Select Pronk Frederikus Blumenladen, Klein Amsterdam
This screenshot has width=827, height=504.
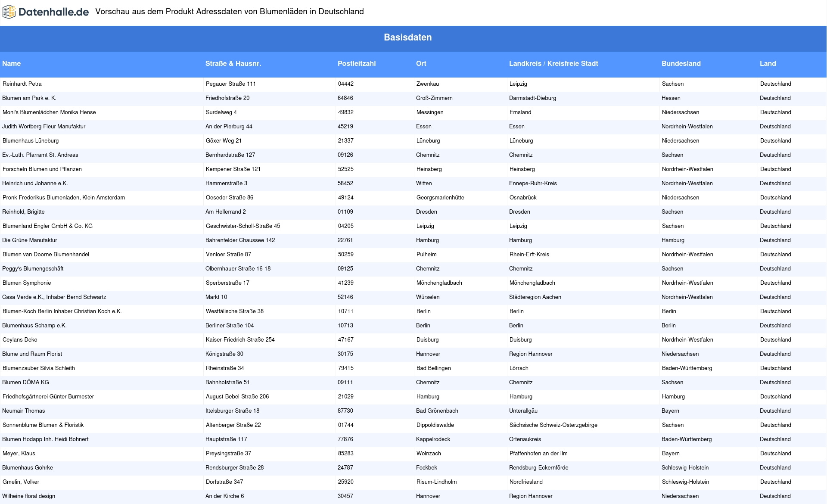click(x=64, y=198)
